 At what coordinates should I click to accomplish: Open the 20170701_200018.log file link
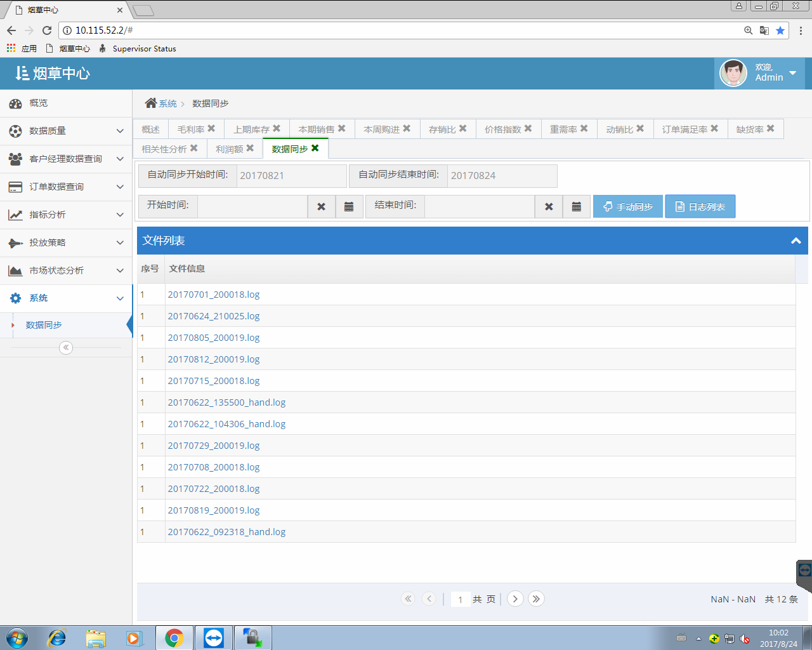(x=214, y=295)
